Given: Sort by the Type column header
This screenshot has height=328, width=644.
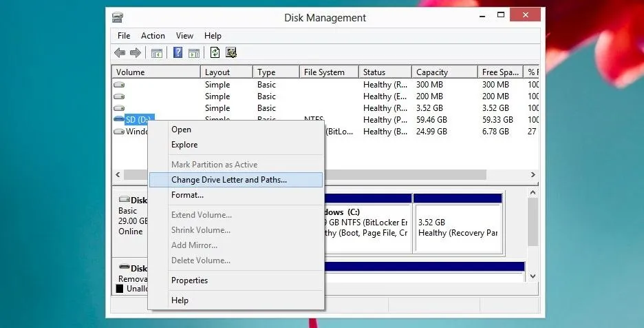Looking at the screenshot, I should click(x=276, y=72).
